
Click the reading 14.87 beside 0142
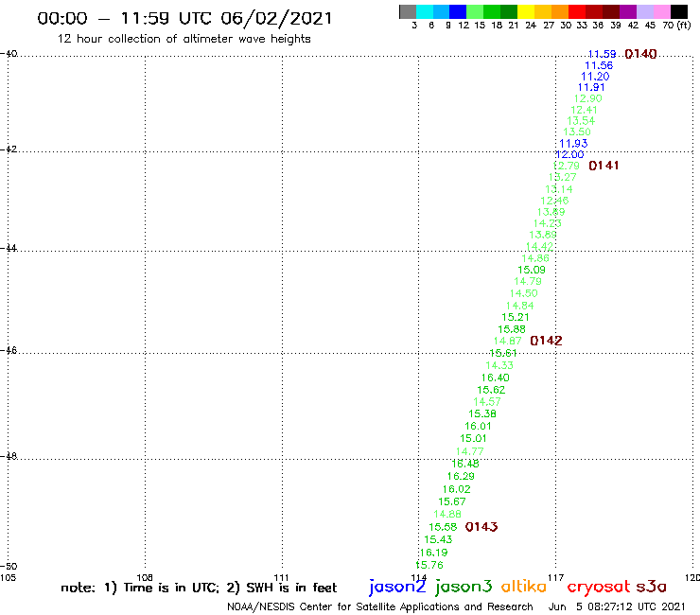pos(507,341)
